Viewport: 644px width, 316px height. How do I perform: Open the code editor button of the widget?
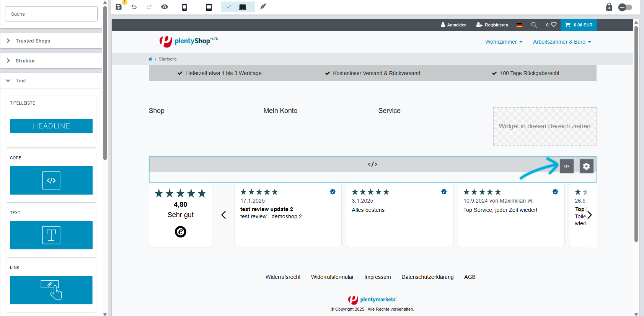coord(567,166)
